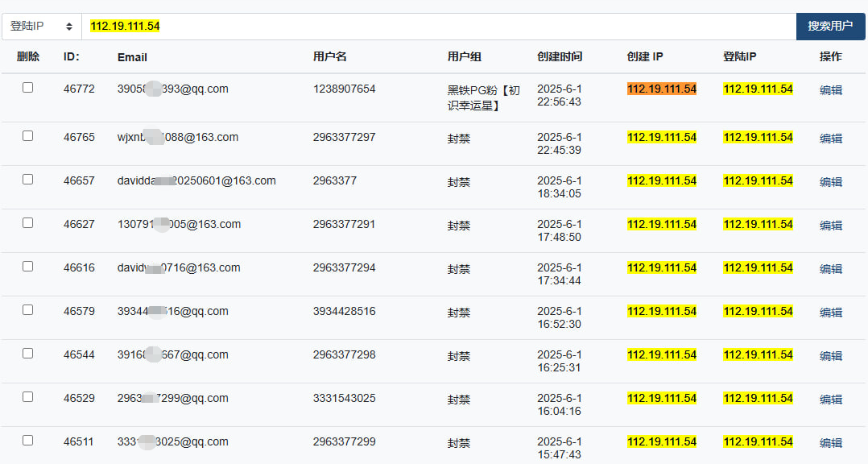Click orange-highlighted 创建 IP for ID 46772

pos(662,89)
